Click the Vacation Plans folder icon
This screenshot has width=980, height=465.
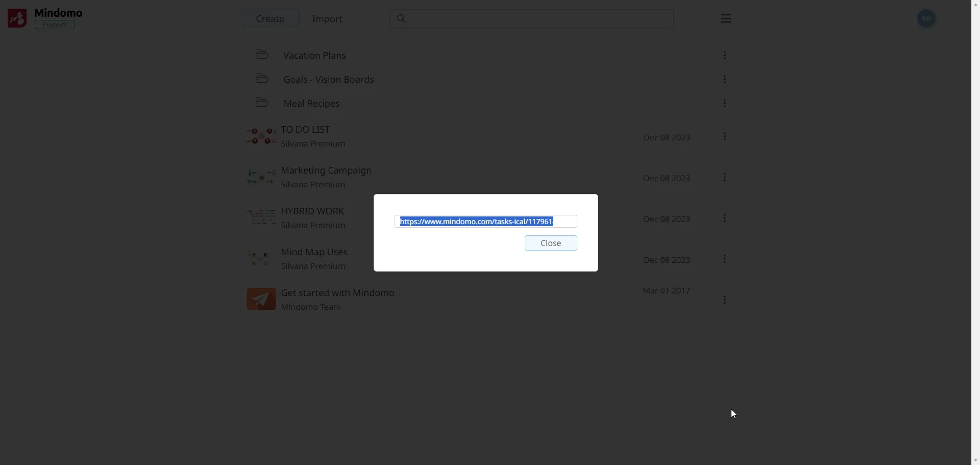coord(262,55)
